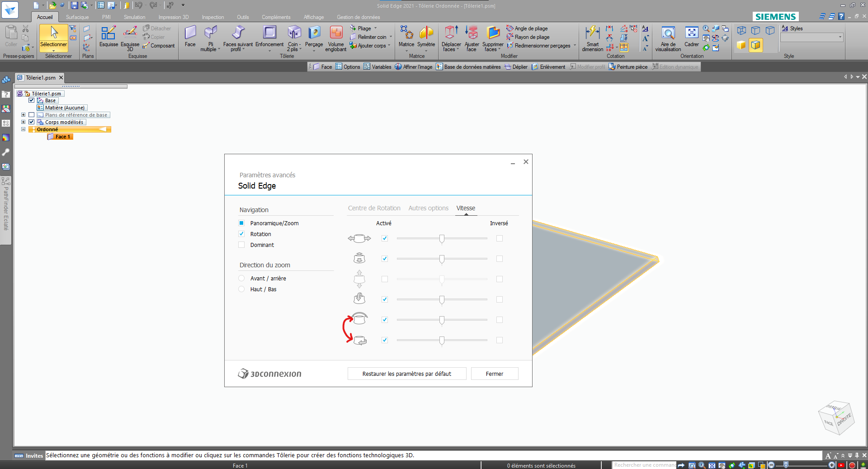Open the Esquisse 3D tool
Image resolution: width=868 pixels, height=469 pixels.
[130, 38]
